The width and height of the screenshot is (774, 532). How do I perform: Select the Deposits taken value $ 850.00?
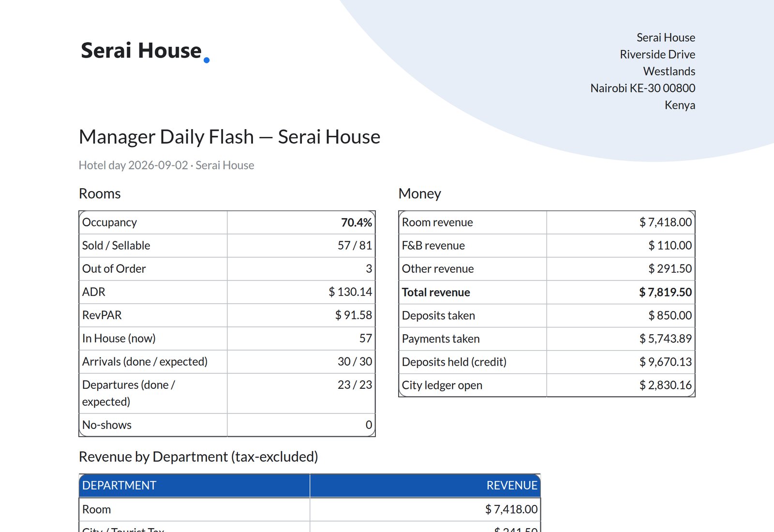(x=670, y=316)
